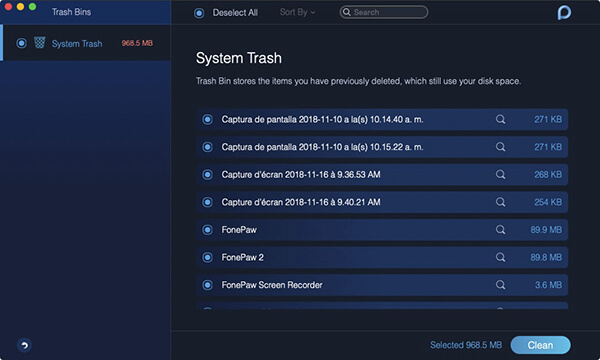The height and width of the screenshot is (360, 600).
Task: Click the System Trash heading
Action: [x=239, y=58]
